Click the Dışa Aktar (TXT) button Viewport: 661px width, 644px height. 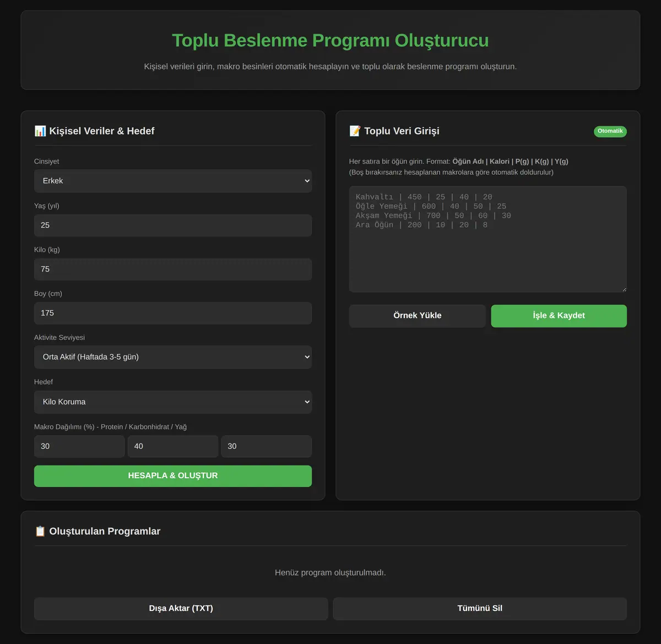tap(181, 609)
